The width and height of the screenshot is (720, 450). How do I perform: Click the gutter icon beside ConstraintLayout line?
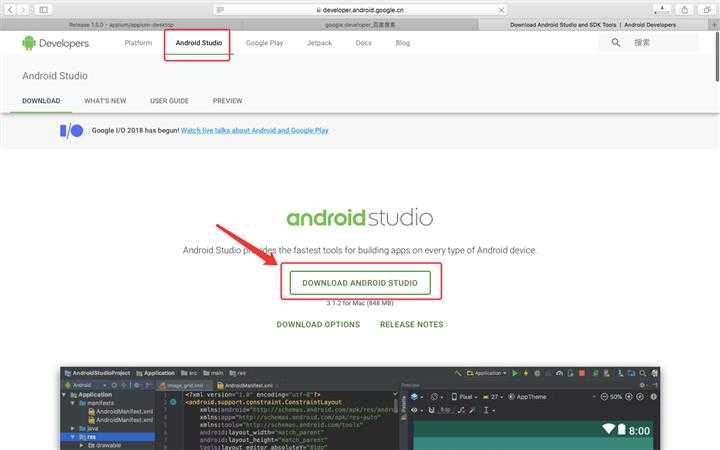(173, 402)
